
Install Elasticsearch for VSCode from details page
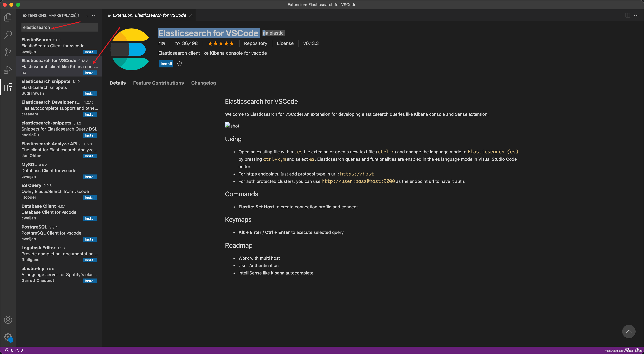tap(166, 64)
